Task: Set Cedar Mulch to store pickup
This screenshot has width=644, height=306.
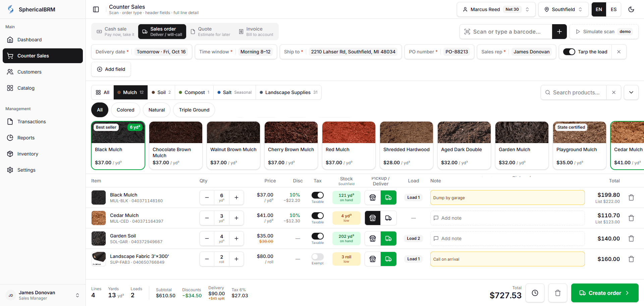Action: (373, 218)
